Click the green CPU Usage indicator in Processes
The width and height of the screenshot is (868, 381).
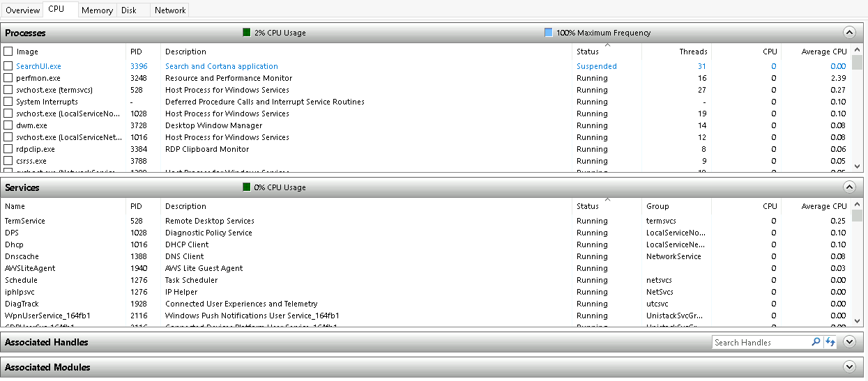click(x=246, y=33)
